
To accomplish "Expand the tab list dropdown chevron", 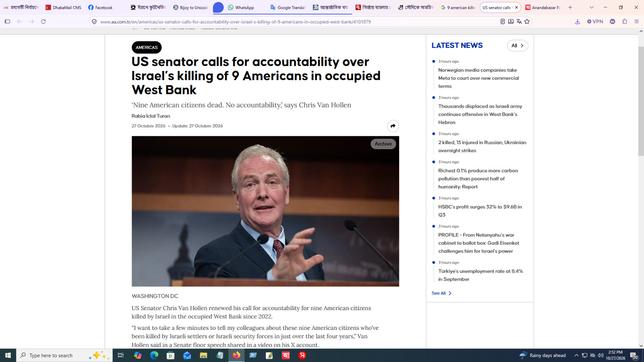I will (x=592, y=7).
